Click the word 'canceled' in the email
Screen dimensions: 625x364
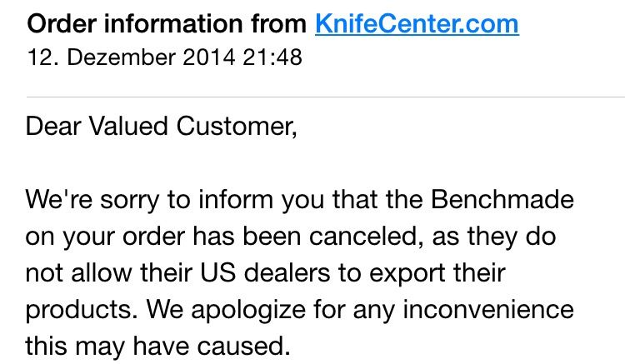[x=365, y=237]
